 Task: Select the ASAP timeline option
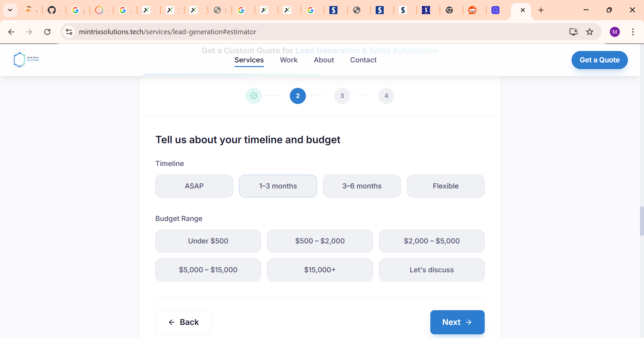click(194, 186)
